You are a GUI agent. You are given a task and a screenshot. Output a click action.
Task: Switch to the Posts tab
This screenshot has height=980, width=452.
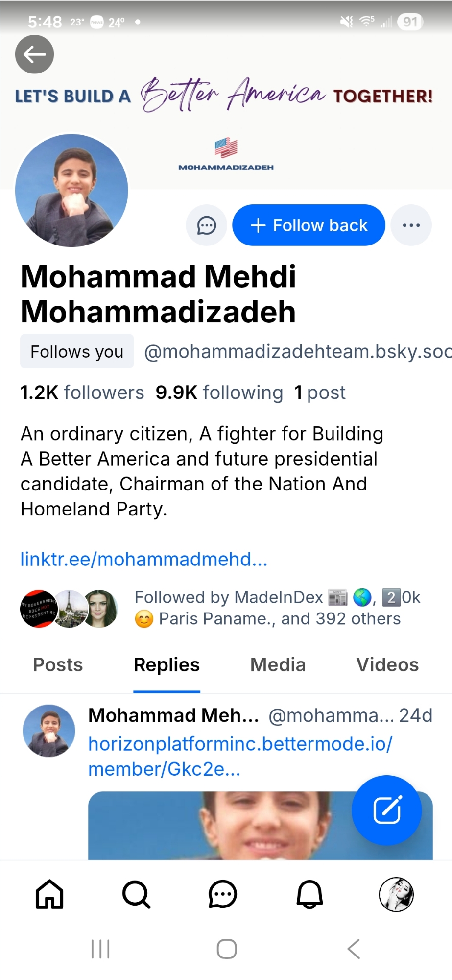(x=58, y=665)
